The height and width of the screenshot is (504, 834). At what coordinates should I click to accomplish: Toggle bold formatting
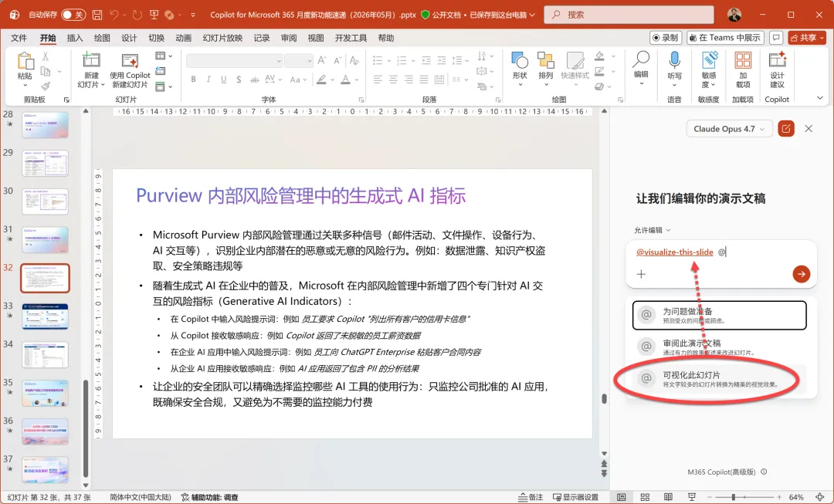click(x=194, y=79)
